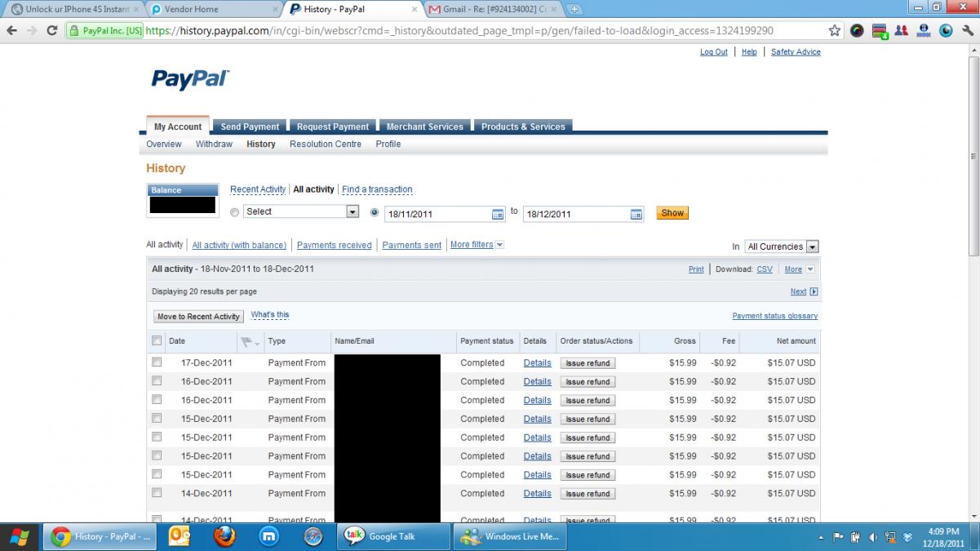Image resolution: width=980 pixels, height=551 pixels.
Task: Open the Payment status glossary link
Action: 775,316
